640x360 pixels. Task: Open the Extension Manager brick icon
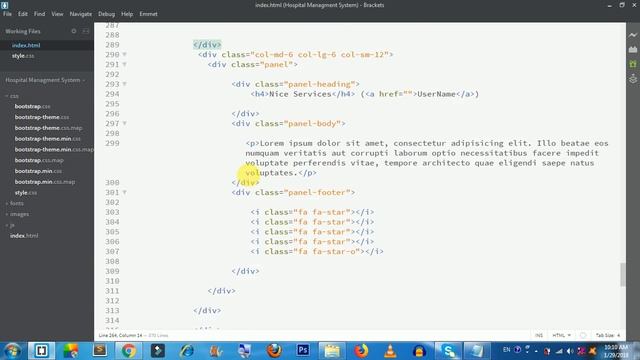[633, 49]
